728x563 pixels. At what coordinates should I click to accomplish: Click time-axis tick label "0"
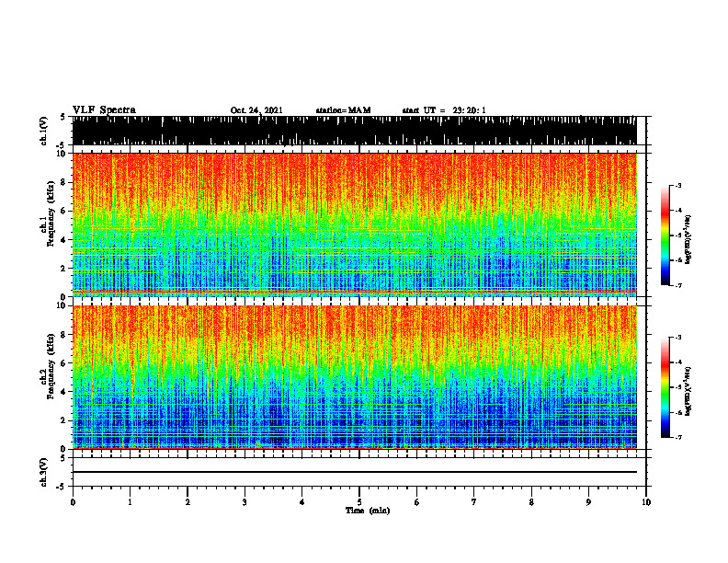[x=73, y=502]
